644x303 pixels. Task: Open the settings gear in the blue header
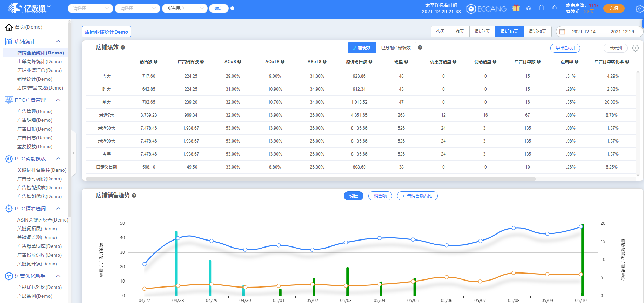640,9
